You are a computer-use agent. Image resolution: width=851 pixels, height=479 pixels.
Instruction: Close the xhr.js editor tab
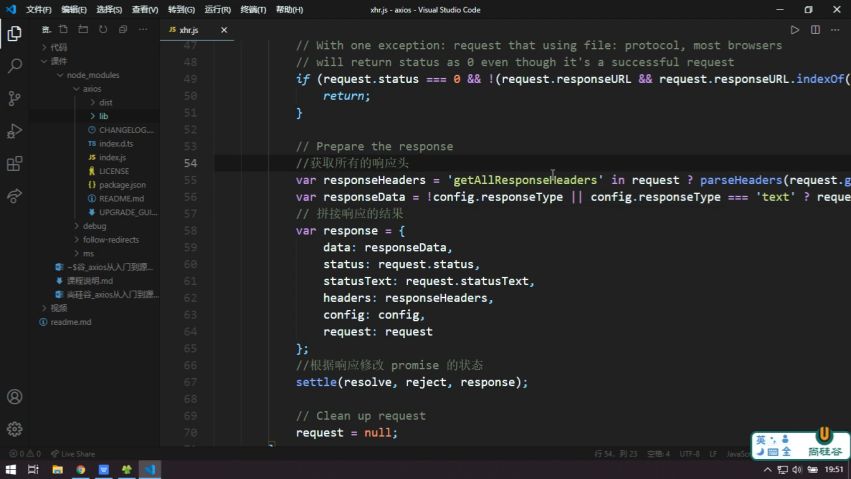point(224,30)
